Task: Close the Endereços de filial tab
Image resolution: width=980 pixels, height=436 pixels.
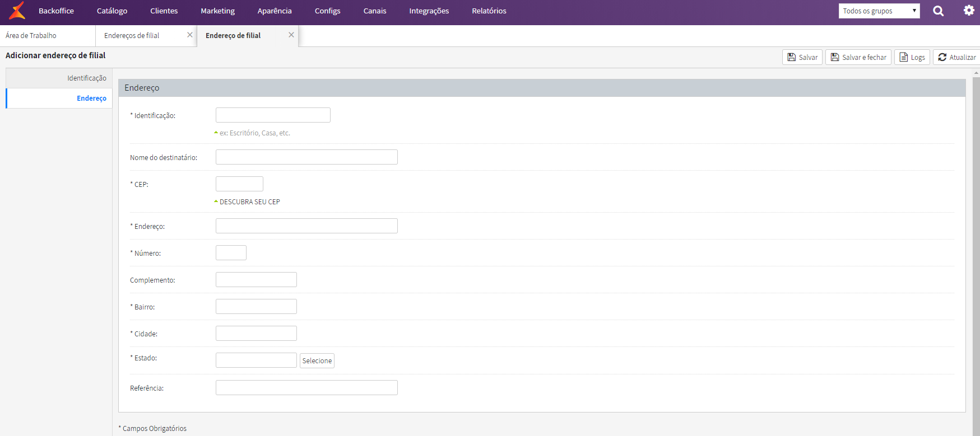Action: [x=190, y=35]
